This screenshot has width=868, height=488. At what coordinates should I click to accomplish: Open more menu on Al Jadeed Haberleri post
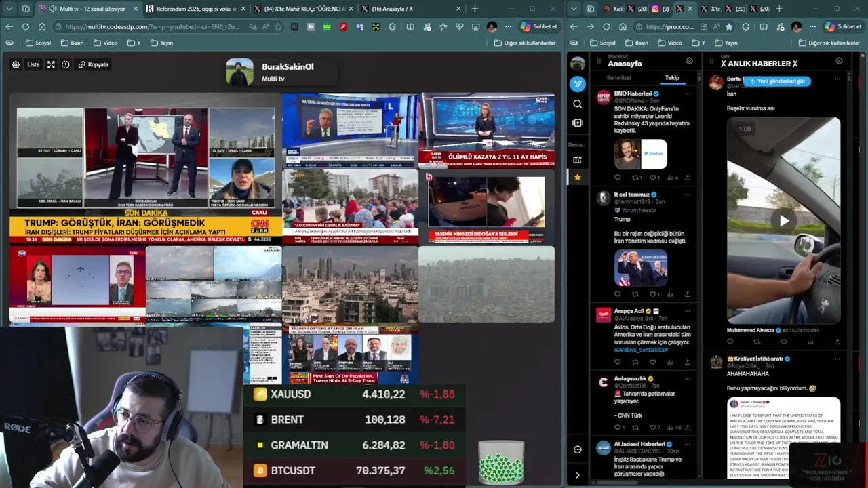[x=688, y=444]
